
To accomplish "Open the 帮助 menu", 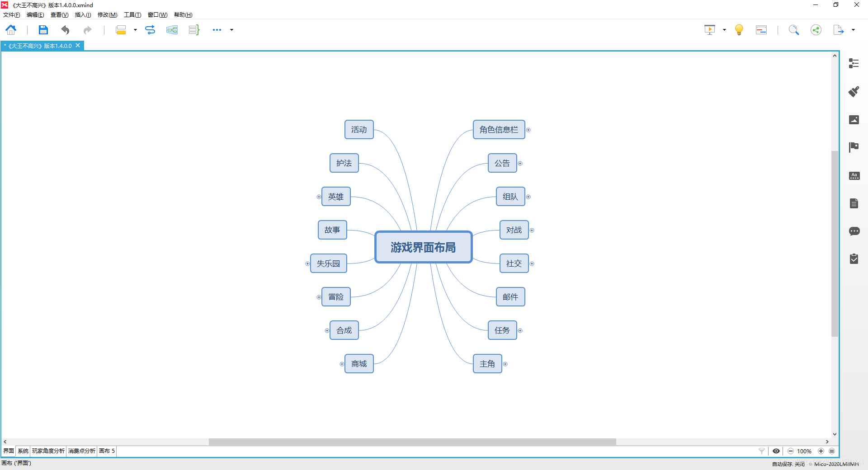I will 183,15.
